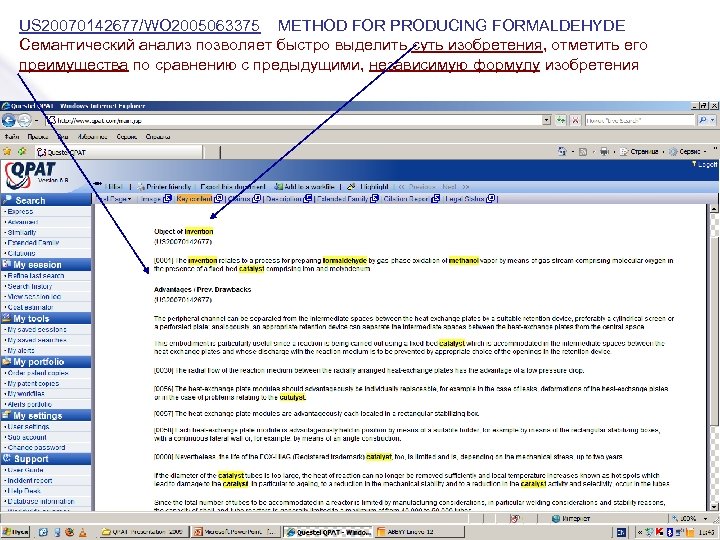Open My alerts in sidebar
720x540 pixels.
tap(21, 350)
